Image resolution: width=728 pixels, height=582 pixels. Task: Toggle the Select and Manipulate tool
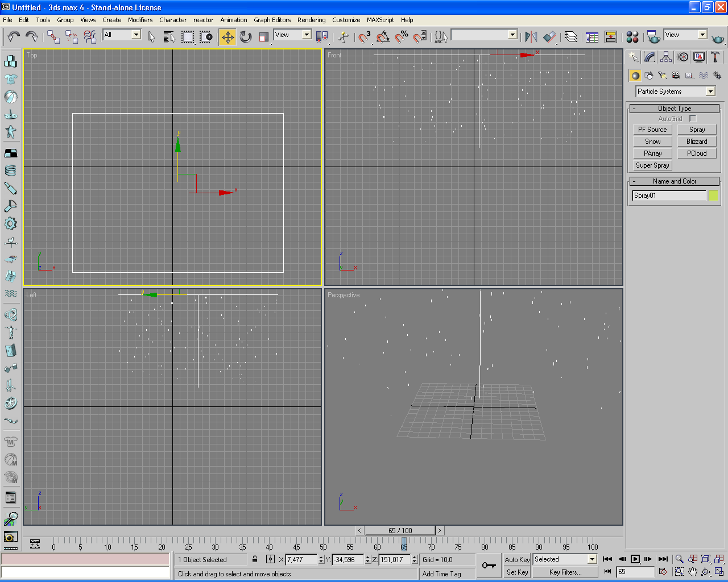(x=344, y=37)
